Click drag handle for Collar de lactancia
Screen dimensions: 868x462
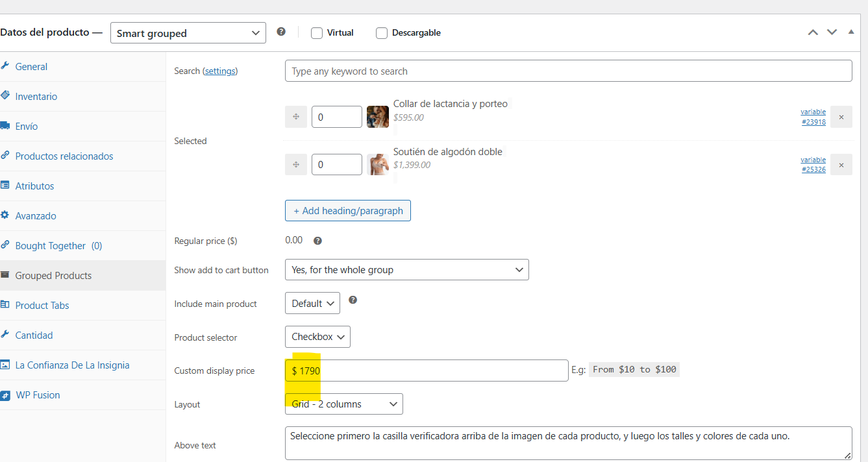(296, 117)
